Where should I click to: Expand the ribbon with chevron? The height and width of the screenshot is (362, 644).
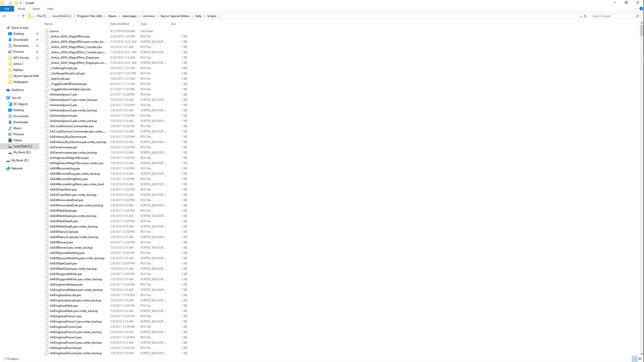(636, 9)
